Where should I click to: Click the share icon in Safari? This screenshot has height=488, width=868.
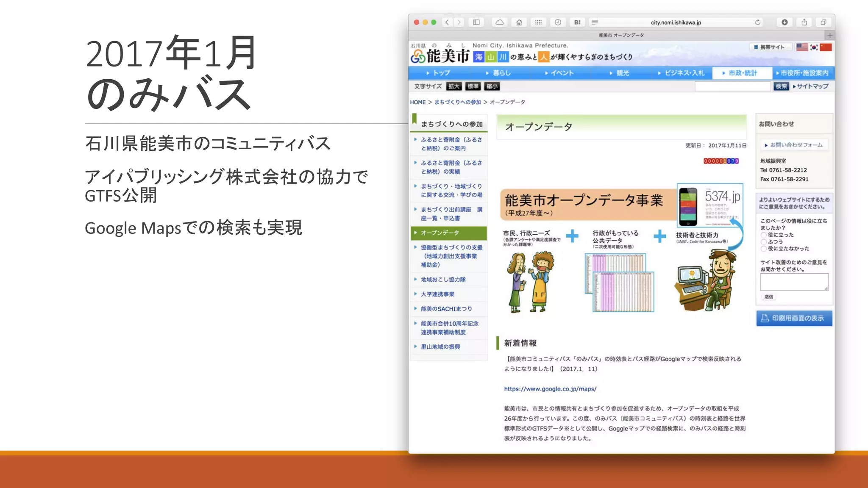(804, 22)
